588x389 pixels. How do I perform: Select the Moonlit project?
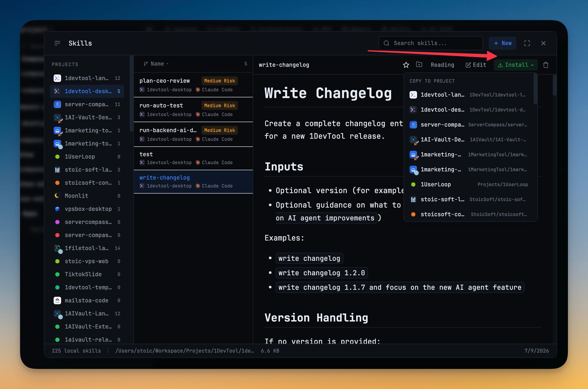[x=87, y=196]
